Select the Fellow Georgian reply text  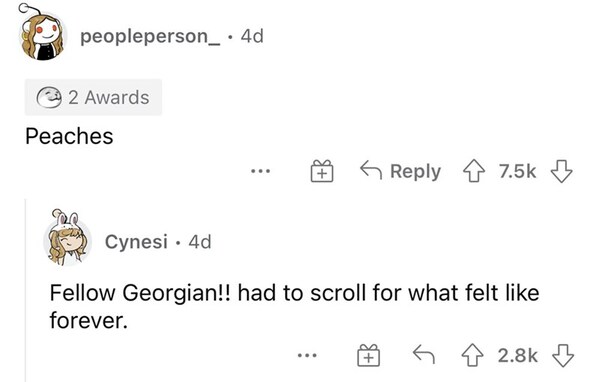(294, 307)
